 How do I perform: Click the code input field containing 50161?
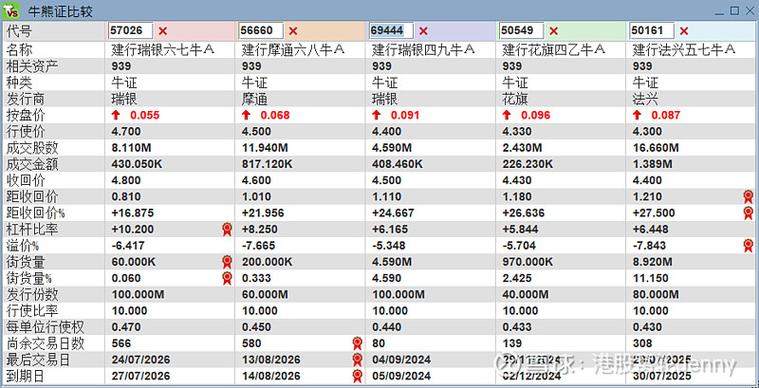tap(652, 31)
